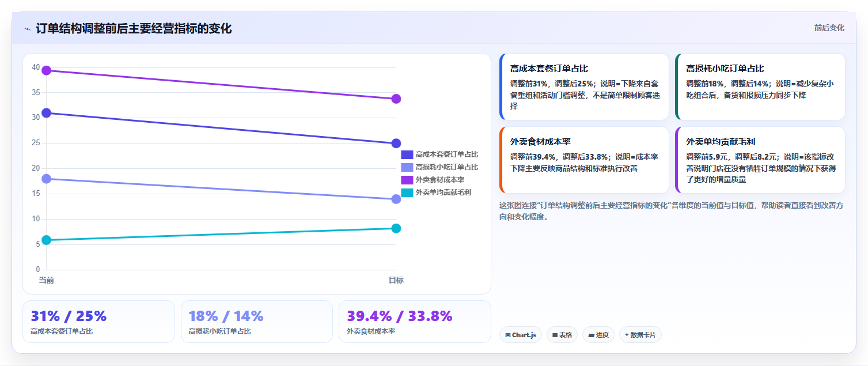Viewport: 868px width, 366px height.
Task: Click the dark blue 当前 point at 31
Action: pos(47,113)
